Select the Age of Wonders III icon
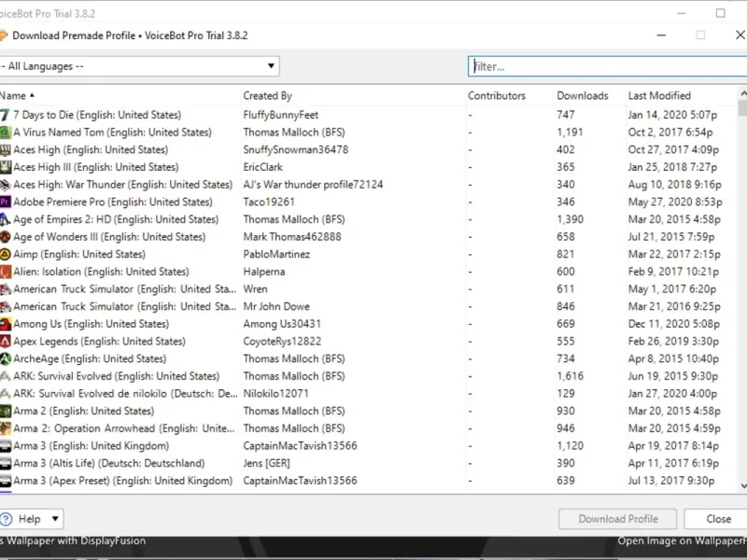The width and height of the screenshot is (747, 560). coord(5,237)
